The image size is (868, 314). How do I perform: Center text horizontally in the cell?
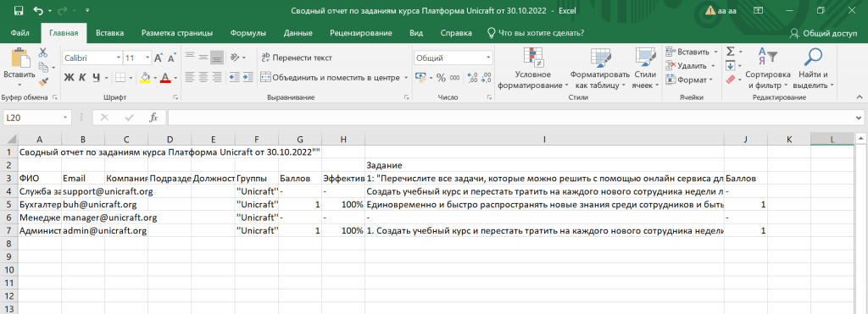click(x=203, y=77)
